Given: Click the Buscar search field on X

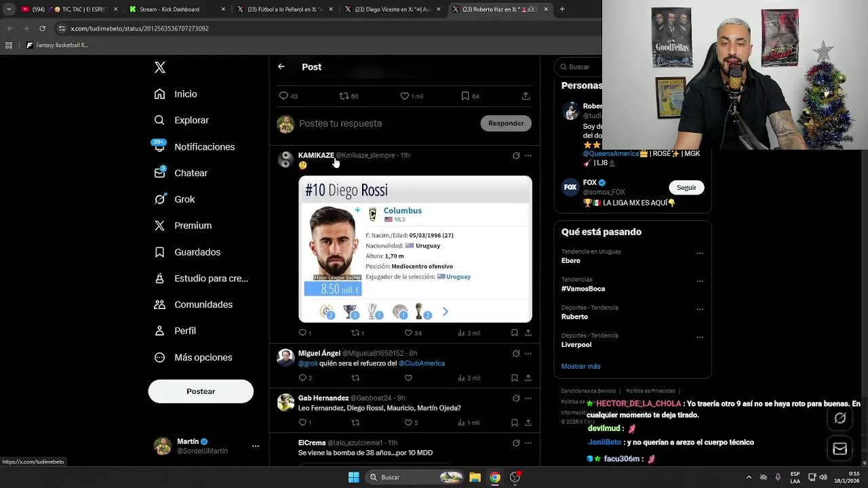Looking at the screenshot, I should coord(578,67).
